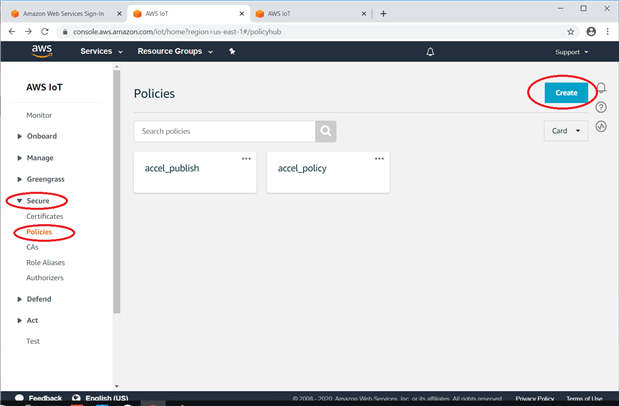Open Test in the sidebar
619x406 pixels.
click(33, 341)
